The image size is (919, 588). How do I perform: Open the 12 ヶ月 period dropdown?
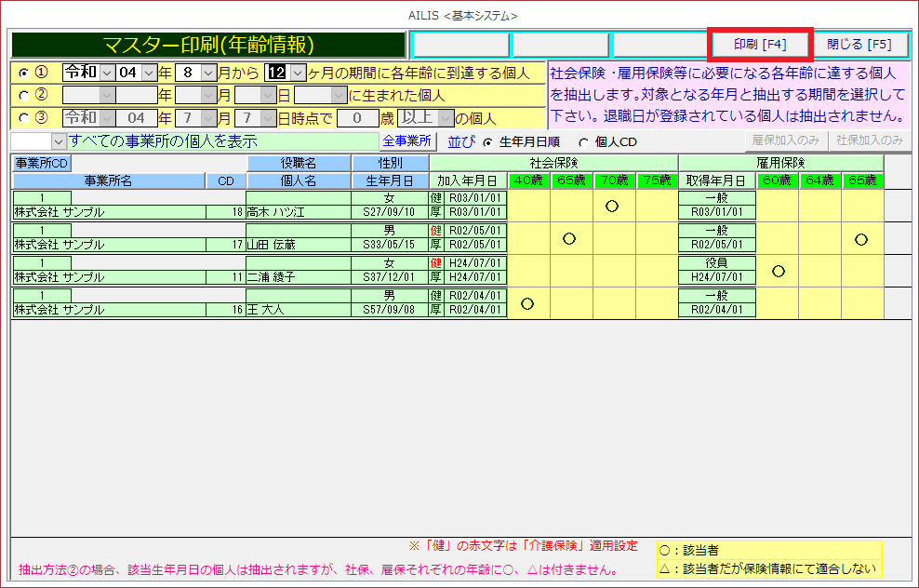(298, 73)
